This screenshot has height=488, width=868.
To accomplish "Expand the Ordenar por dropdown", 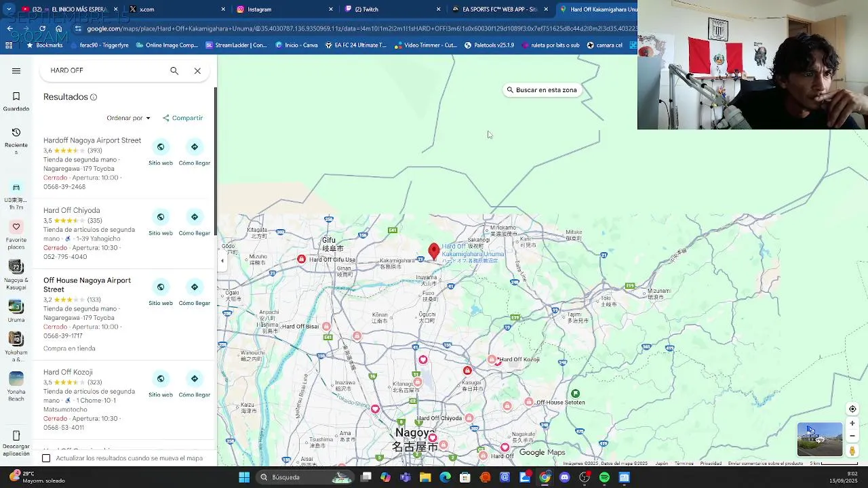I will point(128,118).
